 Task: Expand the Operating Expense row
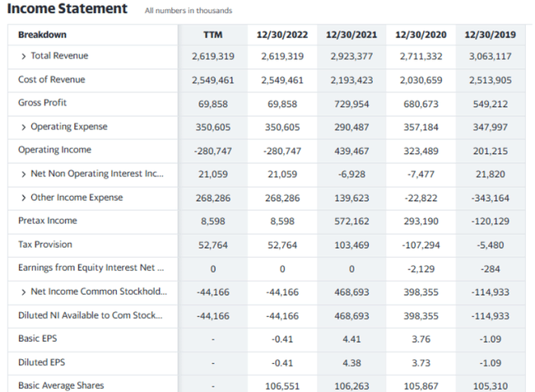tap(24, 127)
